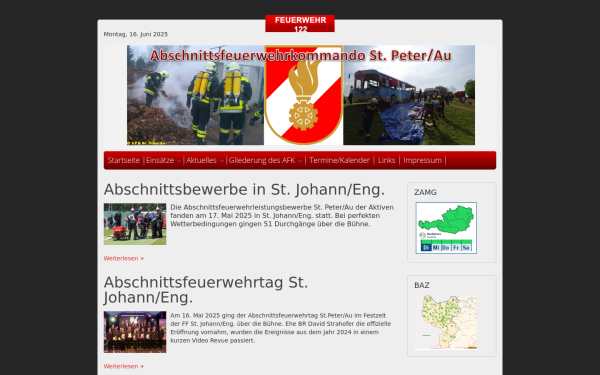The width and height of the screenshot is (600, 375).
Task: Go to Termine/Kalender page
Action: click(339, 160)
